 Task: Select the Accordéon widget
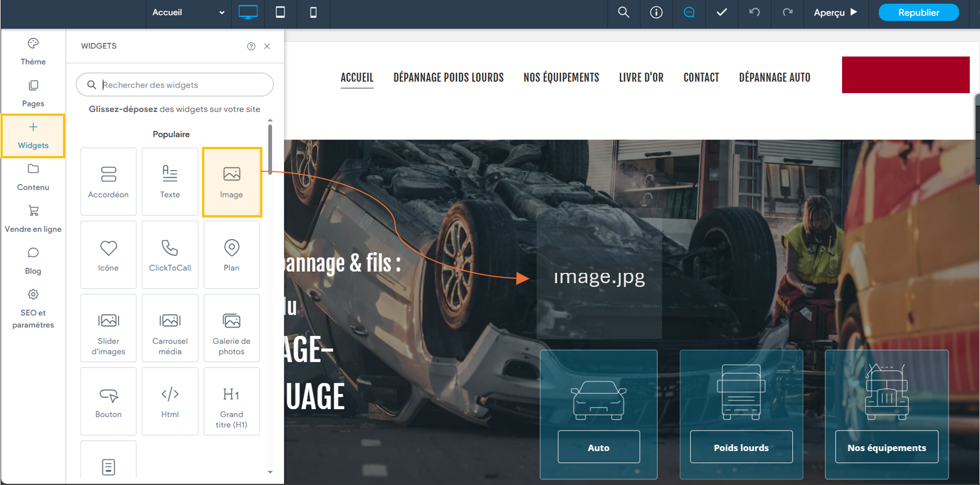coord(108,181)
